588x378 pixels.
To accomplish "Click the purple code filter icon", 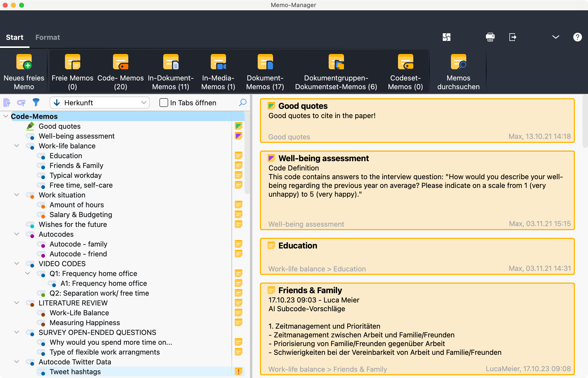I will coord(21,103).
